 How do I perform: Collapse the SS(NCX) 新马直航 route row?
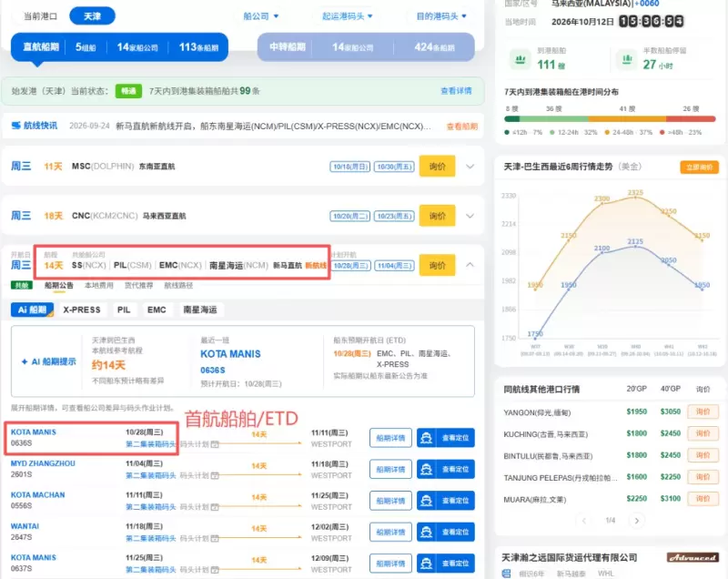(x=470, y=265)
